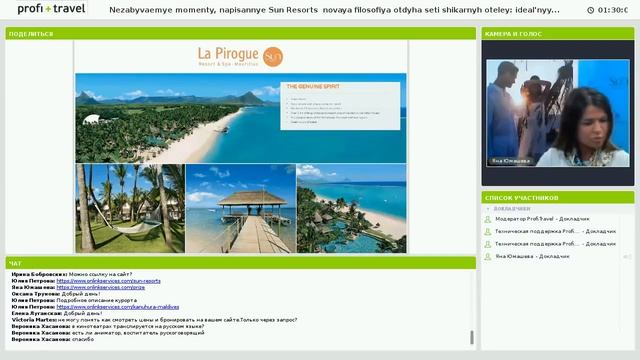Screen dimensions: 640x360
Task: Open the onlinkservices.com/kanuhura-maldives chat link
Action: pos(118,307)
